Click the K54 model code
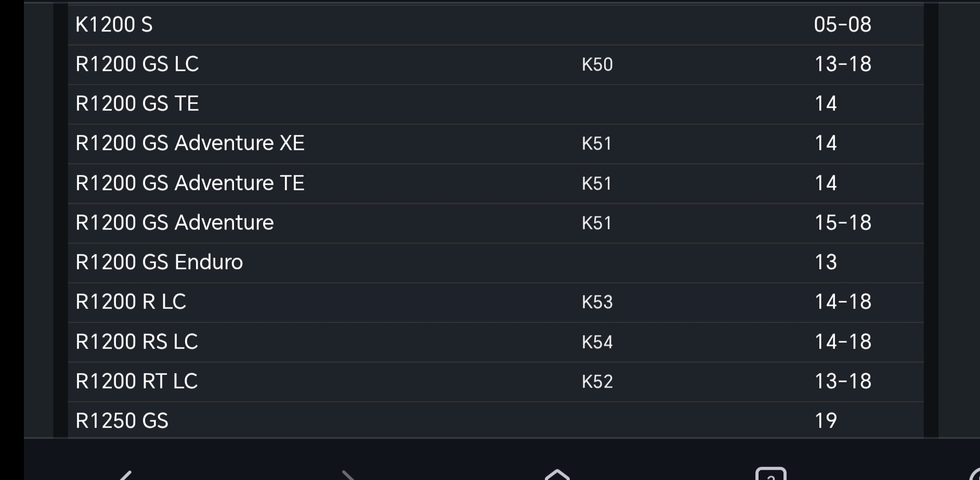This screenshot has height=480, width=980. click(597, 342)
